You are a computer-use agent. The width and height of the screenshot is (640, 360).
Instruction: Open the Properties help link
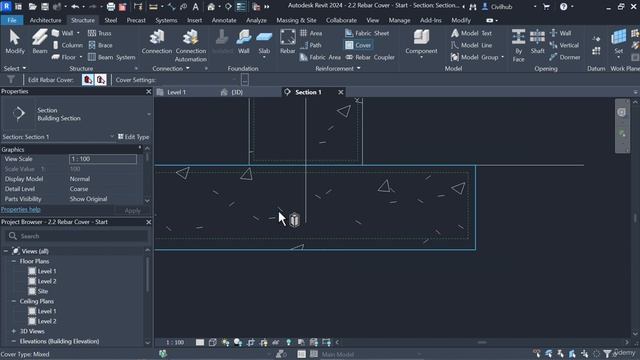tap(20, 209)
